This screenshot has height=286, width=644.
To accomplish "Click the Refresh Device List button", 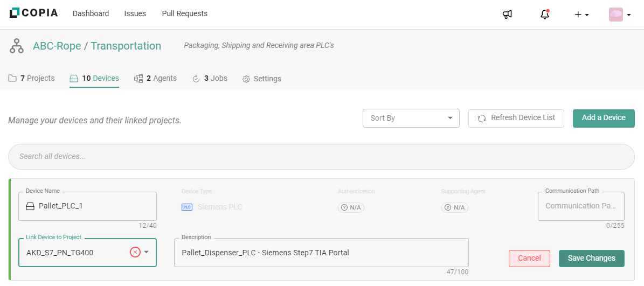I will [516, 118].
